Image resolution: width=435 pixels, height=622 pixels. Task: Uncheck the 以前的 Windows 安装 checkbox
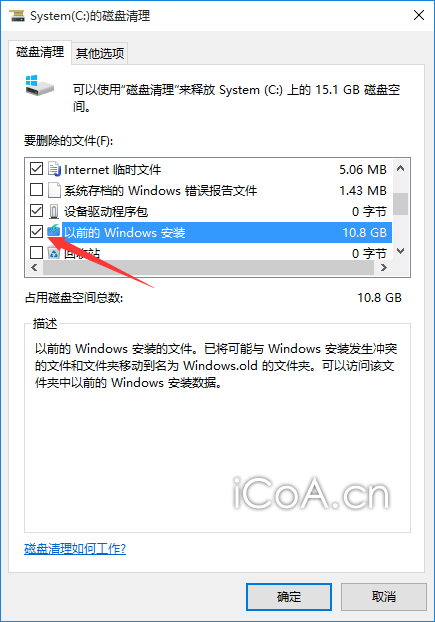pos(36,231)
